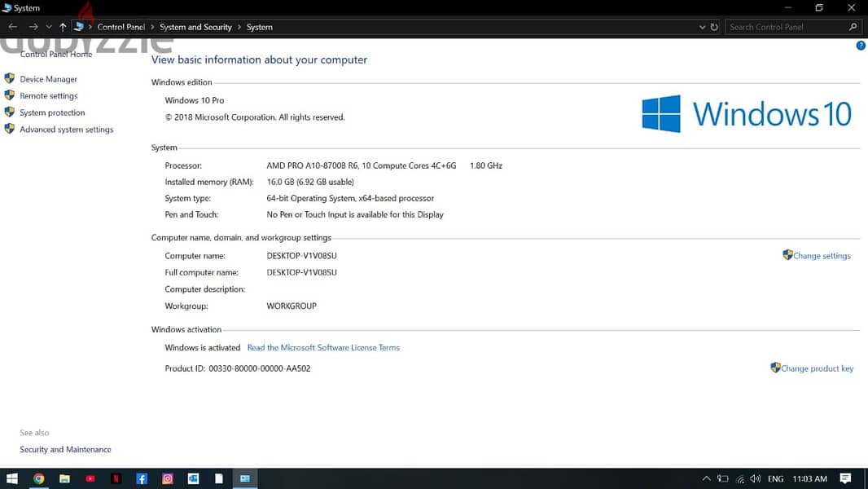The width and height of the screenshot is (868, 489).
Task: Click the shield icon beside System protection
Action: [10, 112]
